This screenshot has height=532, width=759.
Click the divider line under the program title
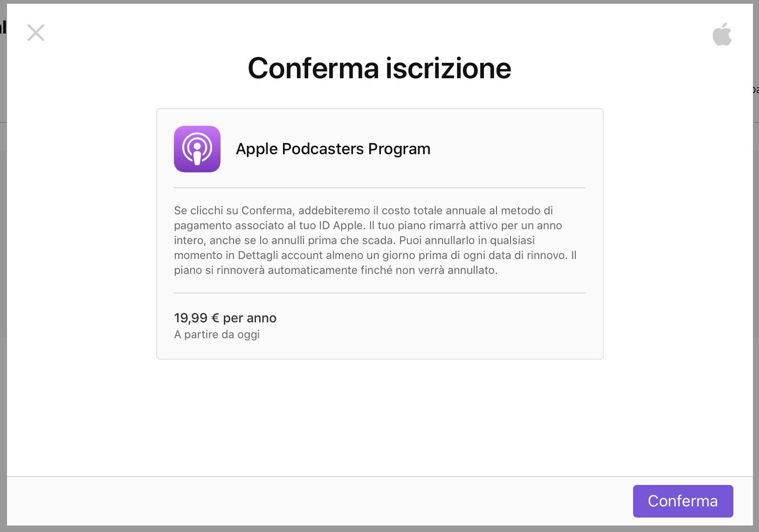click(x=379, y=188)
